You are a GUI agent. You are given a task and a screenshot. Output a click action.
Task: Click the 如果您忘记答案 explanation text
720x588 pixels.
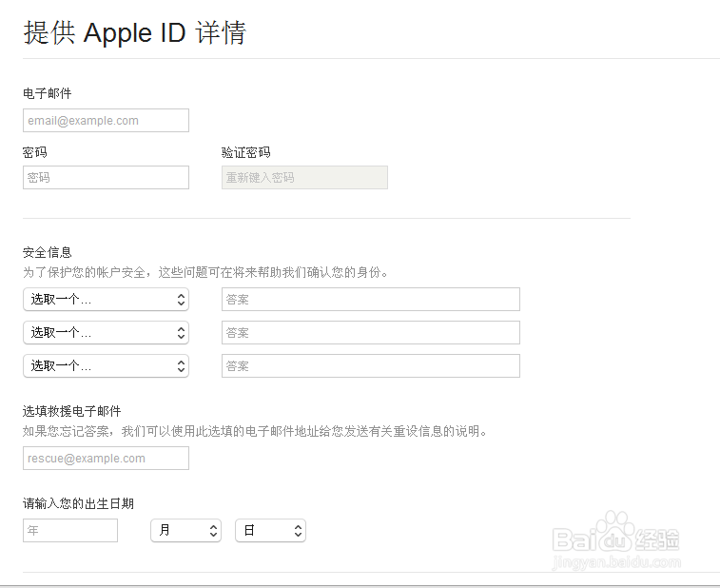click(255, 431)
